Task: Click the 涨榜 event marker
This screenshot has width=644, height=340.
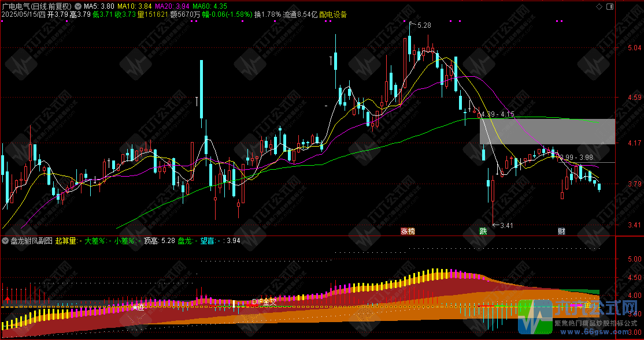Action: 408,231
